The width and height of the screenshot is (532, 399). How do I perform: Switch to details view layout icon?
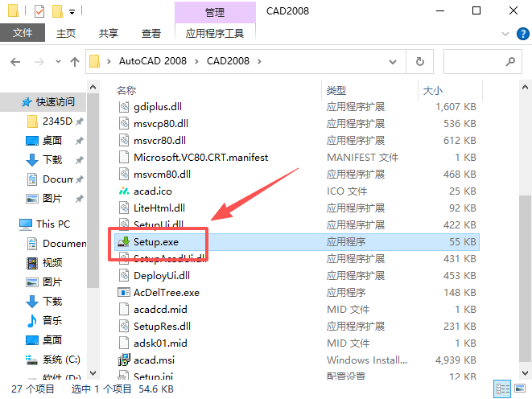503,389
